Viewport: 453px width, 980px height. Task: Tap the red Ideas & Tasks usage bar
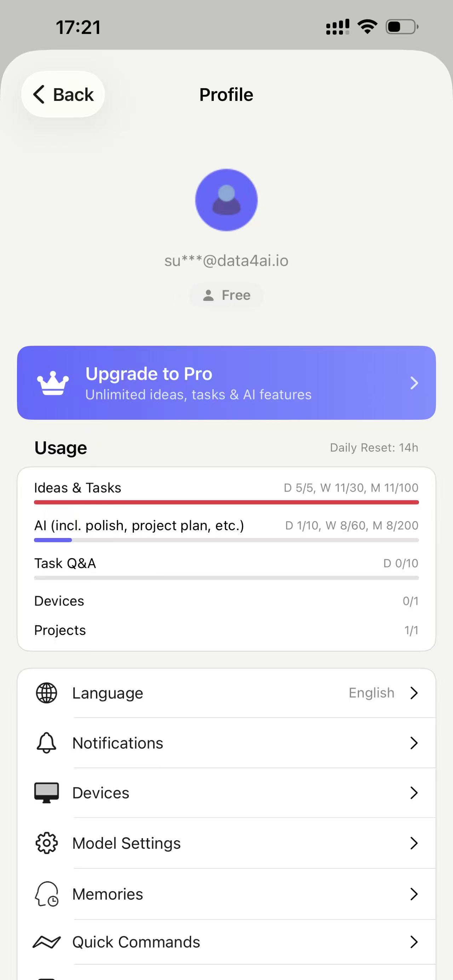coord(226,502)
